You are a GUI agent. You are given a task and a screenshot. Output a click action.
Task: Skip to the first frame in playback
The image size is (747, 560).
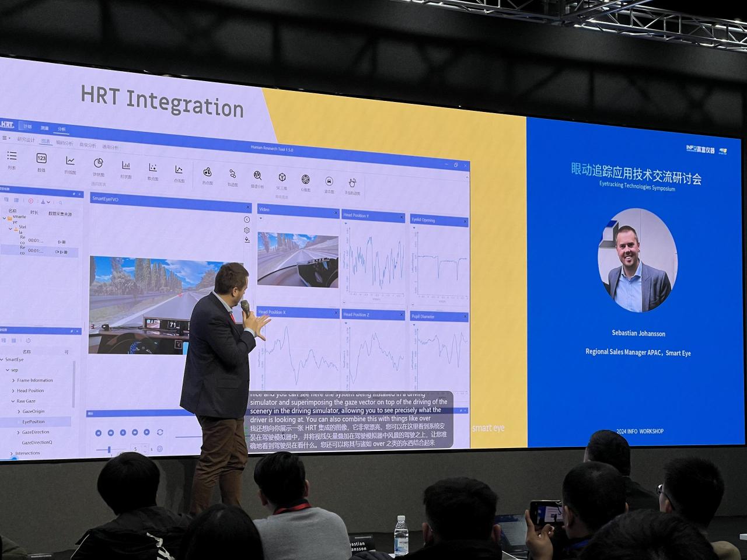point(98,432)
